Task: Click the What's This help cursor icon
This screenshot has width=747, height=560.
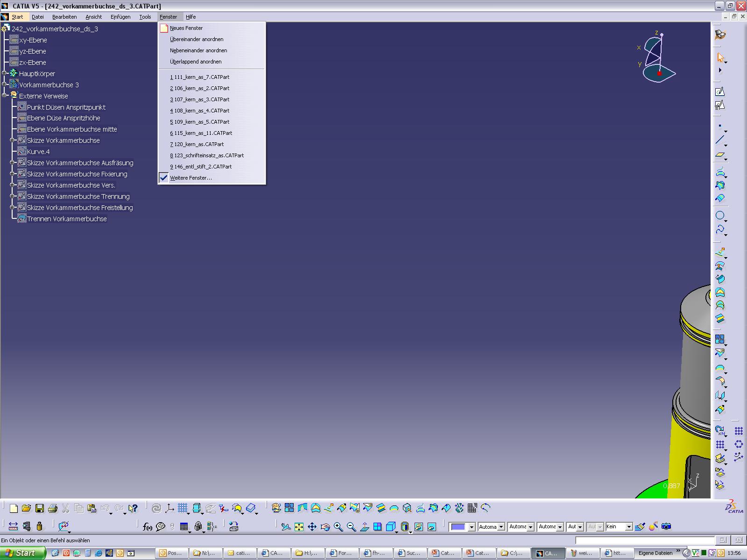Action: coord(133,508)
